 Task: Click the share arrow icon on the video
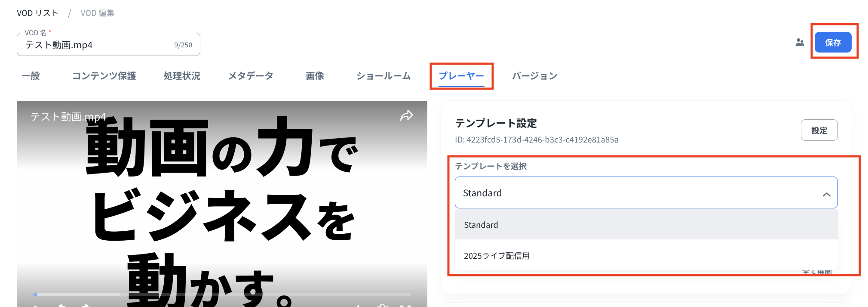tap(406, 115)
